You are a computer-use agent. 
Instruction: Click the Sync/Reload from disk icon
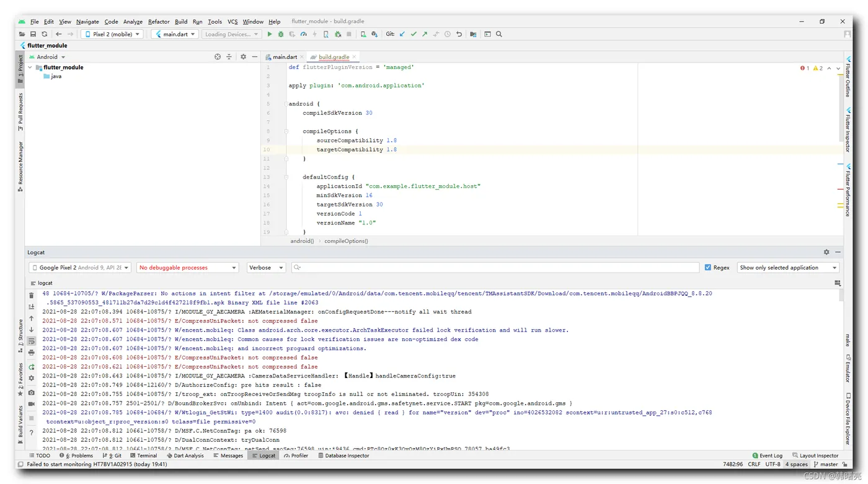pyautogui.click(x=44, y=34)
